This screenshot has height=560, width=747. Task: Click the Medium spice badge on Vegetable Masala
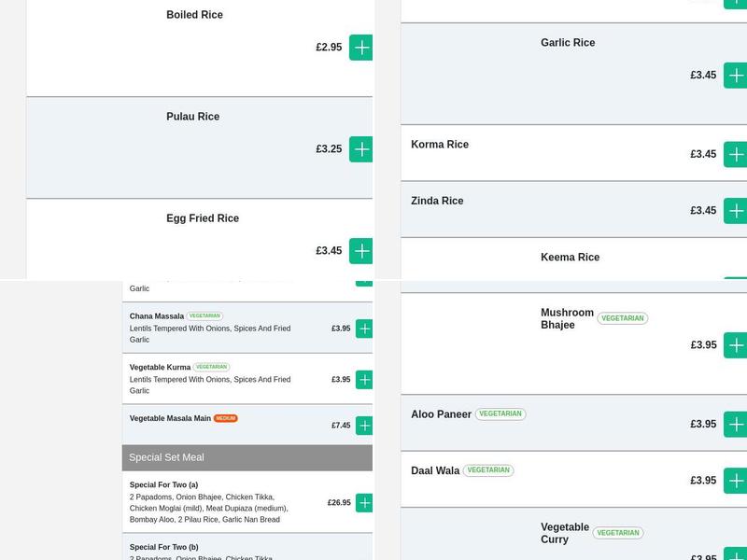226,418
